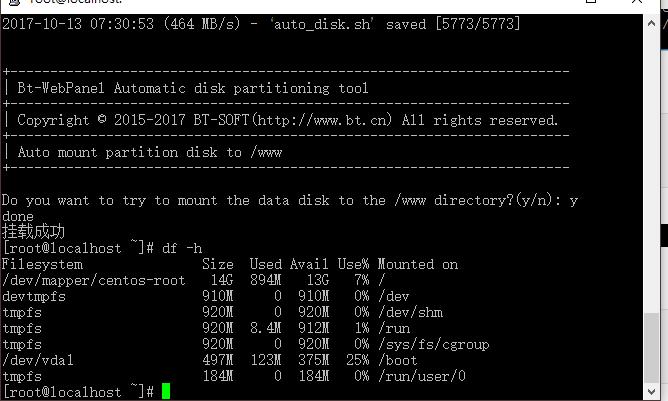Click the /run/user/0 mount path

coord(421,376)
